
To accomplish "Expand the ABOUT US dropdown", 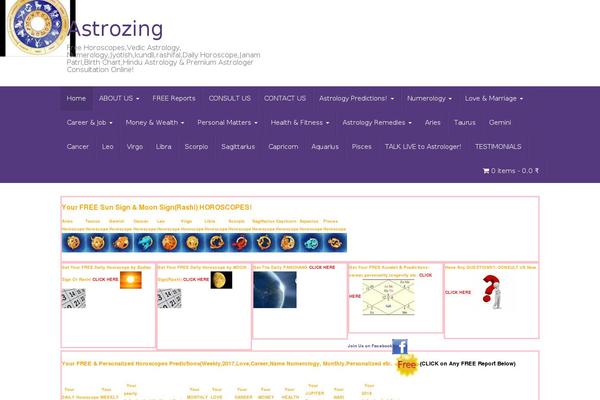I will (x=119, y=98).
